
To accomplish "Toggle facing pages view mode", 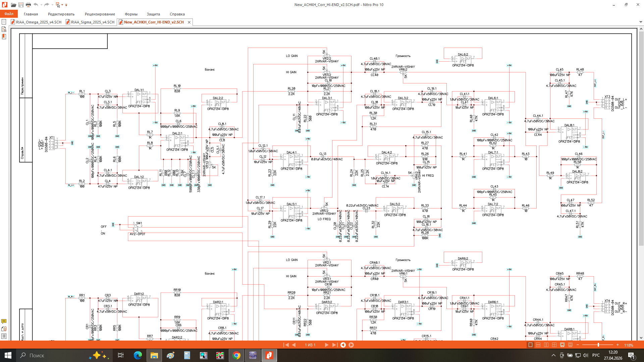I will [x=546, y=345].
